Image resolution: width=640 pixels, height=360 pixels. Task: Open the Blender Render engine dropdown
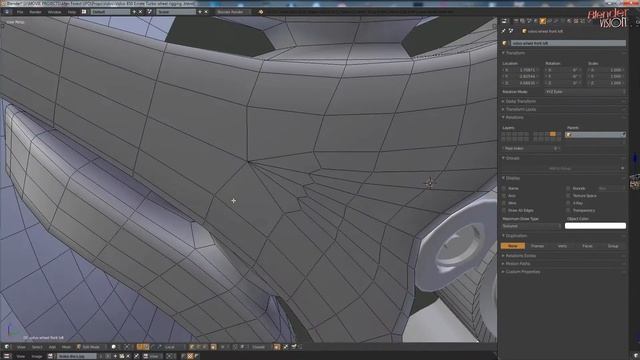click(x=233, y=12)
